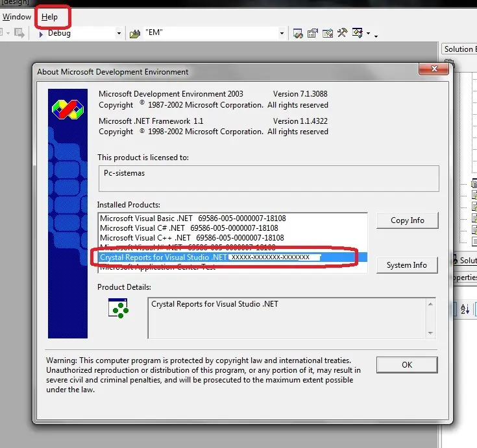Select Microsoft Application Center Test row
The height and width of the screenshot is (448, 477).
point(233,267)
